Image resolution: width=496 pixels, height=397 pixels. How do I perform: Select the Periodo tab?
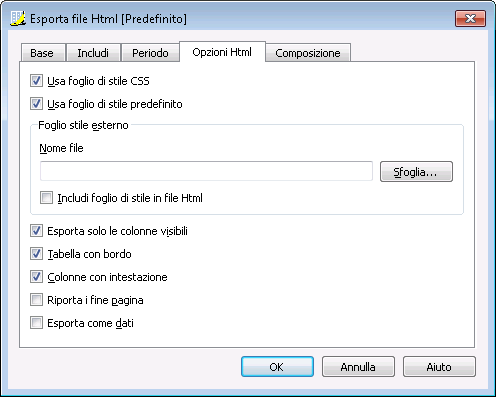coord(150,53)
